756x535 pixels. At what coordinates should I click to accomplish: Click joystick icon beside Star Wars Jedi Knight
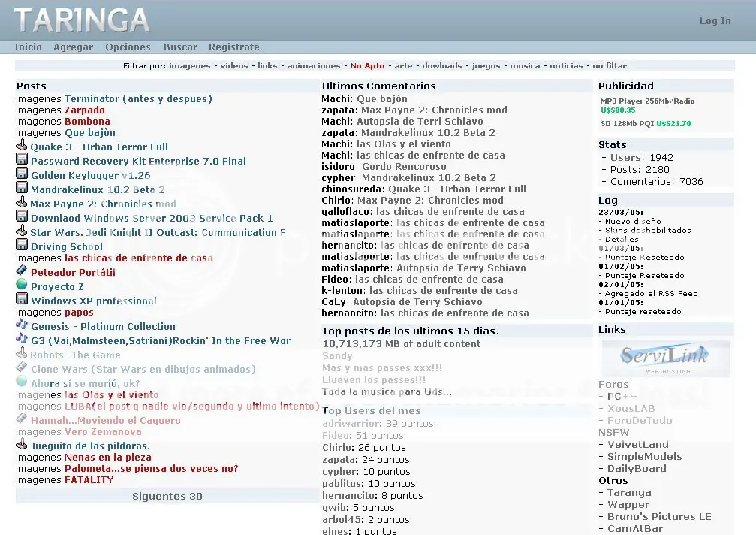click(x=21, y=230)
